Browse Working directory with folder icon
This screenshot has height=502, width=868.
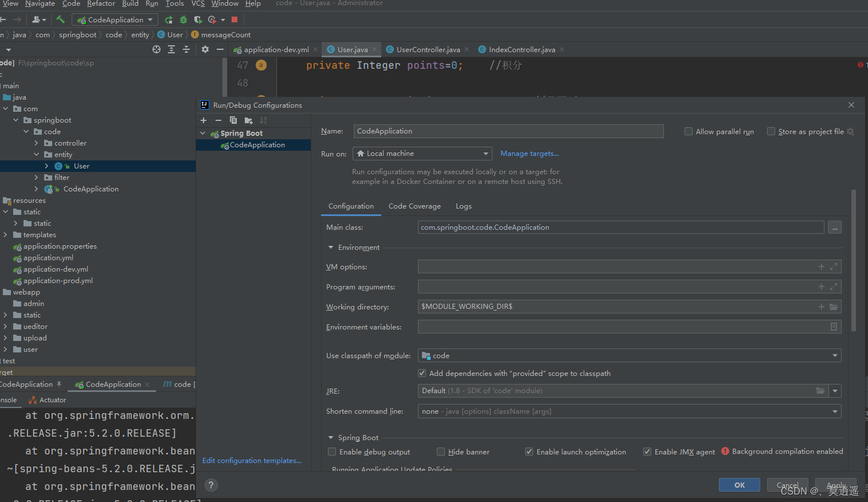(834, 307)
